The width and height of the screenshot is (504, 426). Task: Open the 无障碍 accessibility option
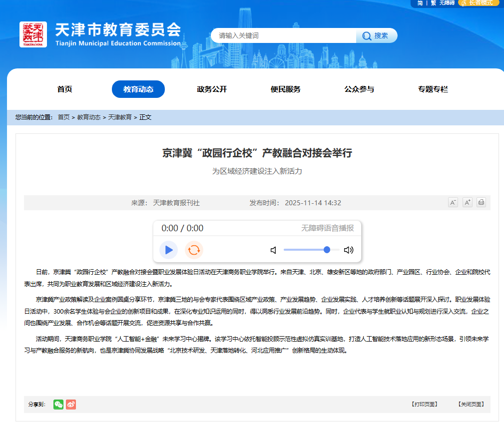447,3
